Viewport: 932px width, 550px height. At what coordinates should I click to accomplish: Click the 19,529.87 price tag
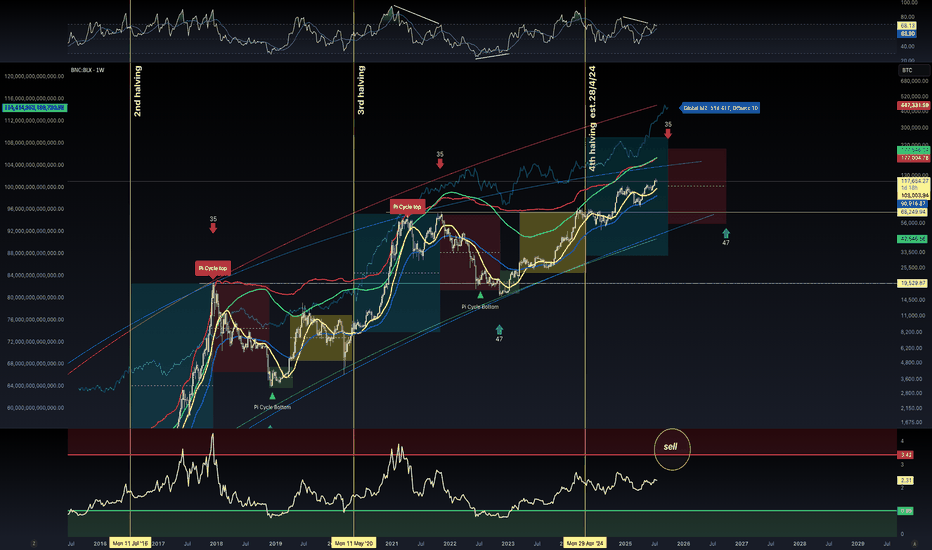(x=914, y=284)
